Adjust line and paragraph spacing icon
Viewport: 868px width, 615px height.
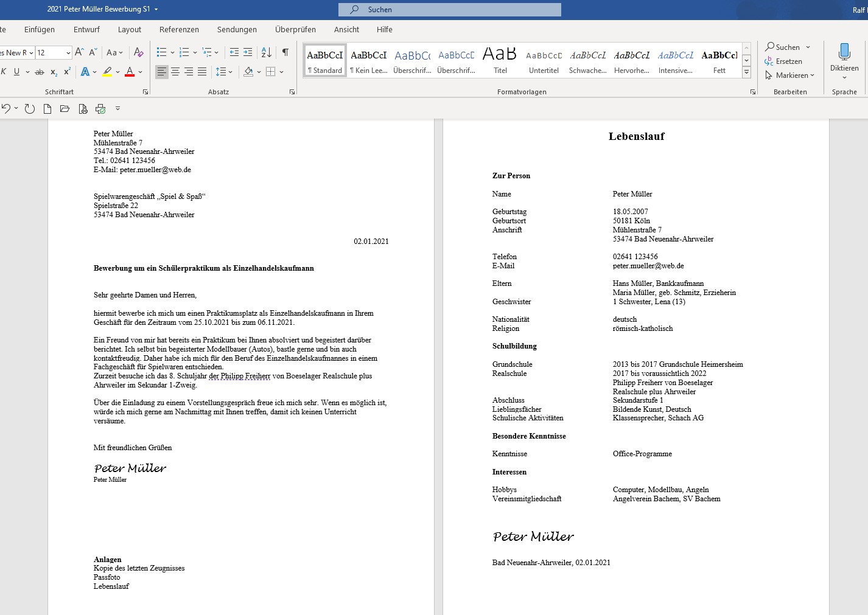pyautogui.click(x=221, y=72)
